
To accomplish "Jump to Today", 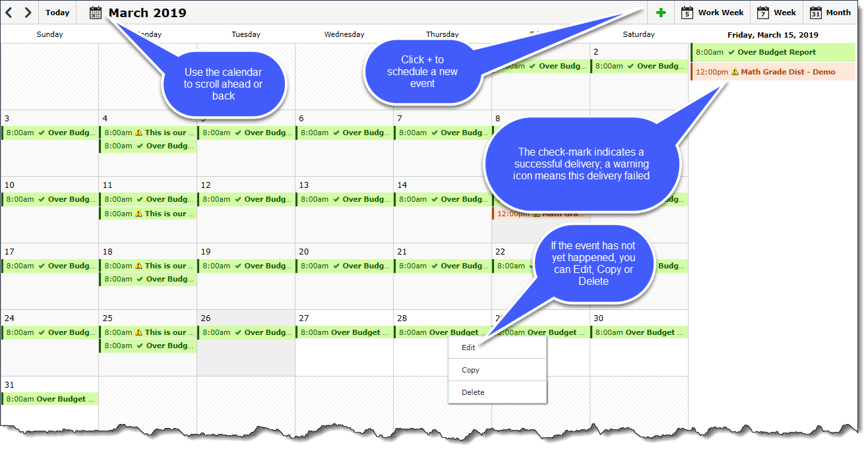I will pyautogui.click(x=57, y=13).
